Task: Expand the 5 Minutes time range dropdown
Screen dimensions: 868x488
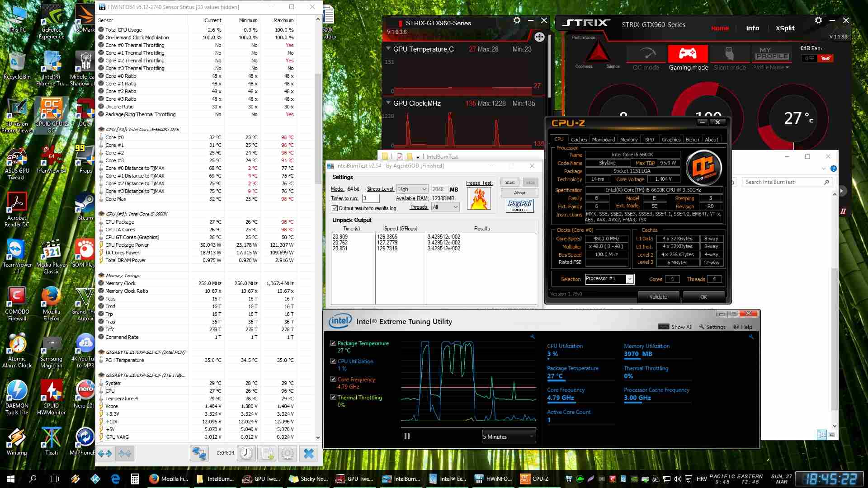Action: tap(509, 436)
